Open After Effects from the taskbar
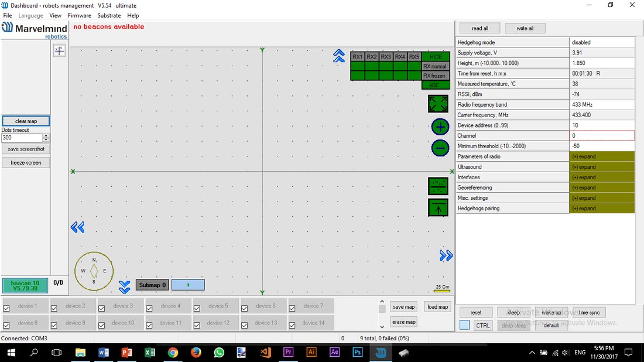The width and height of the screenshot is (644, 362). click(x=334, y=352)
